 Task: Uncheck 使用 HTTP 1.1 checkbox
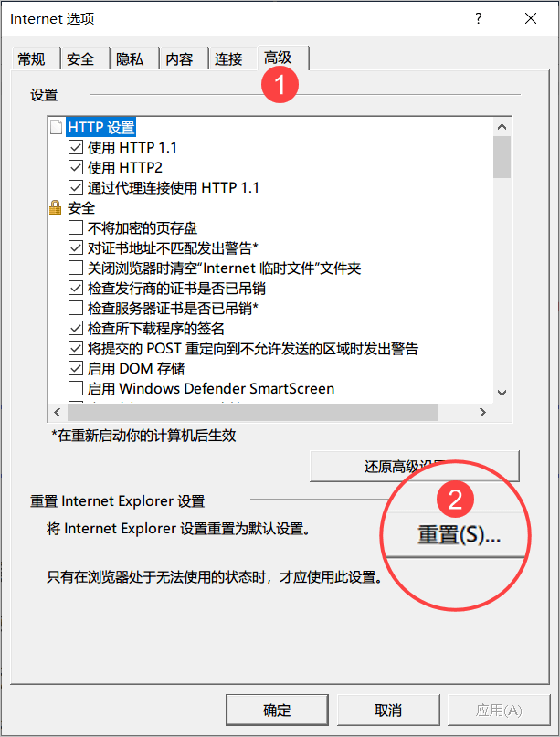pos(76,148)
